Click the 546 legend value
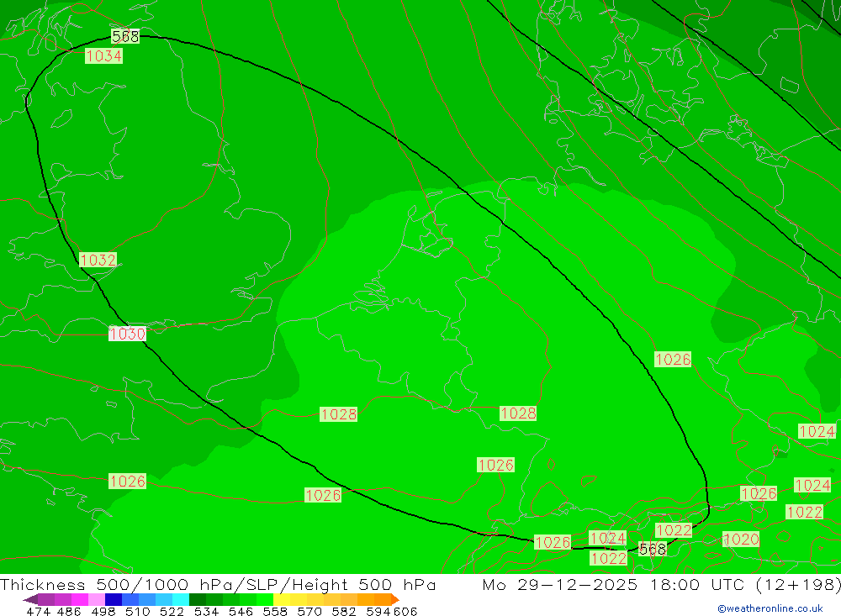This screenshot has height=616, width=841. pos(241,612)
